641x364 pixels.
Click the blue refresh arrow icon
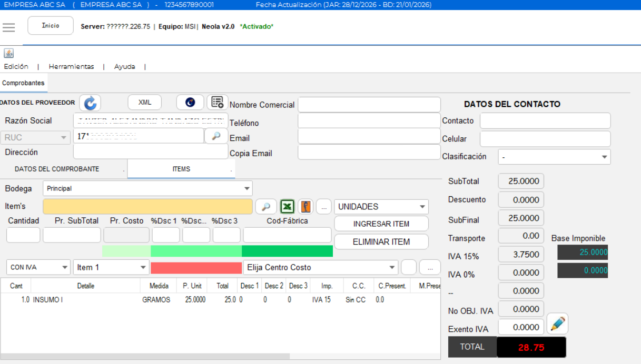click(90, 103)
